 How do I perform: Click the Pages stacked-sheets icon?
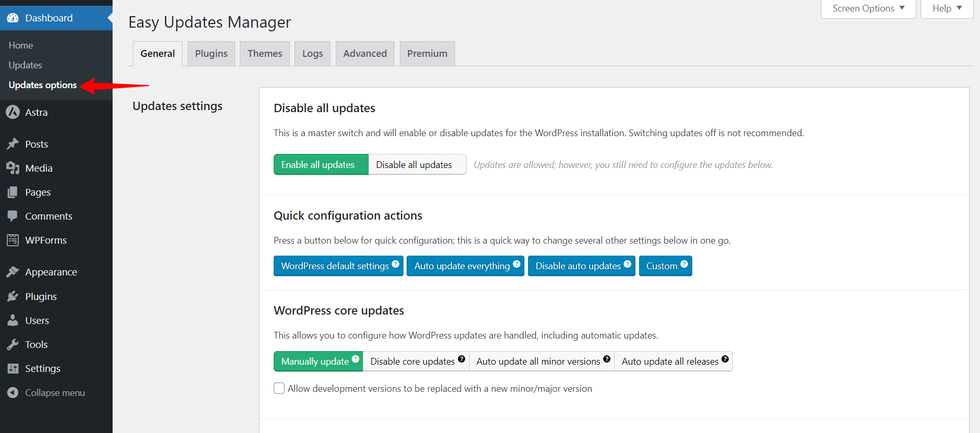point(13,192)
